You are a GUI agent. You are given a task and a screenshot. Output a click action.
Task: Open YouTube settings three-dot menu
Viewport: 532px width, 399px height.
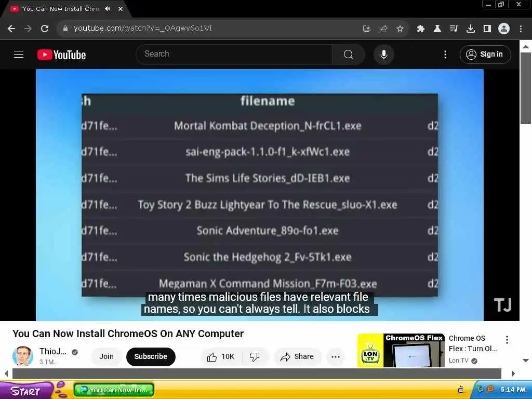[445, 55]
